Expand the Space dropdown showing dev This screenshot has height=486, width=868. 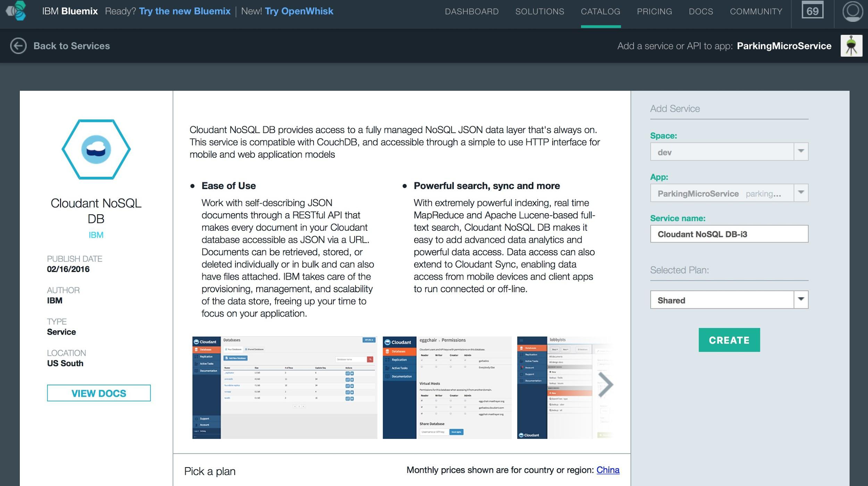(x=729, y=151)
